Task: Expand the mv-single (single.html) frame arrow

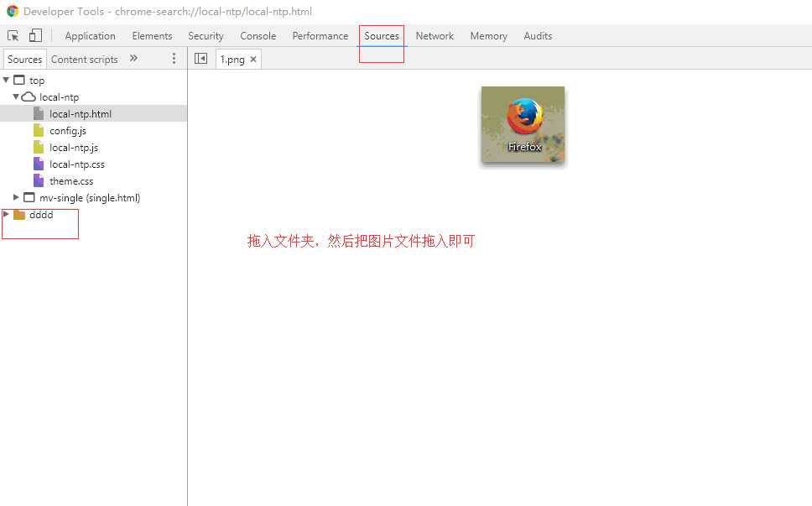Action: click(16, 197)
